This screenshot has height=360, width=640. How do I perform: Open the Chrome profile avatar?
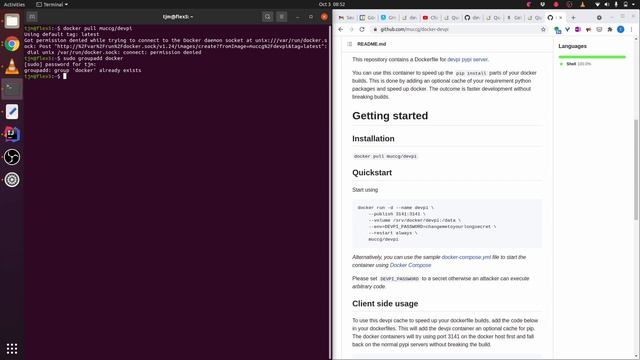tap(620, 29)
